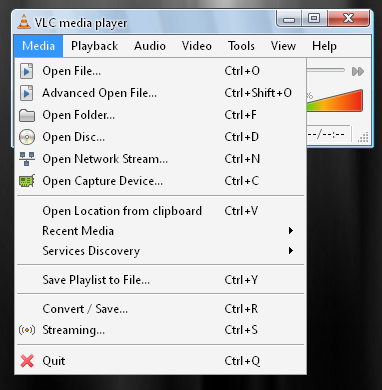Click the Open Disc CD icon
The height and width of the screenshot is (390, 382).
pos(27,137)
